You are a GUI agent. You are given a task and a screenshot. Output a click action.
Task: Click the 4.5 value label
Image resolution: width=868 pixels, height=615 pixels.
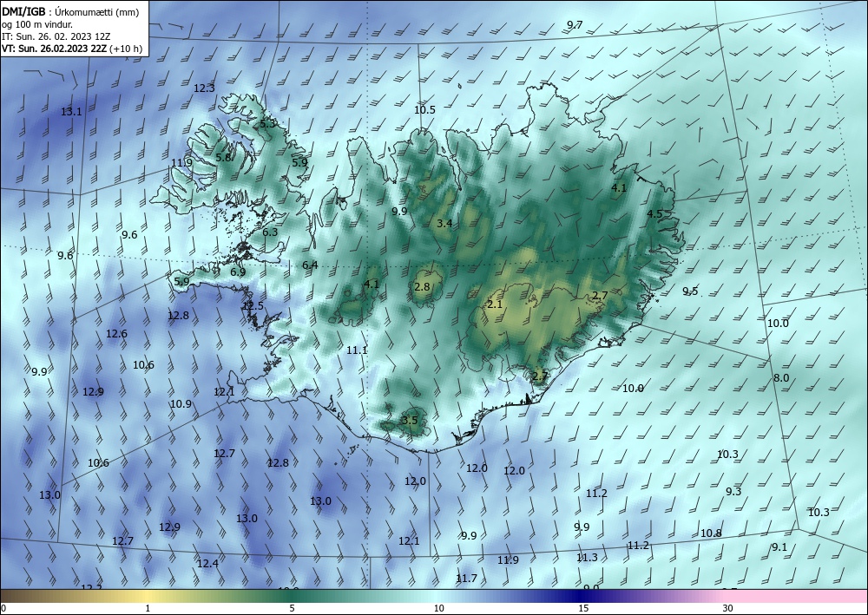654,214
